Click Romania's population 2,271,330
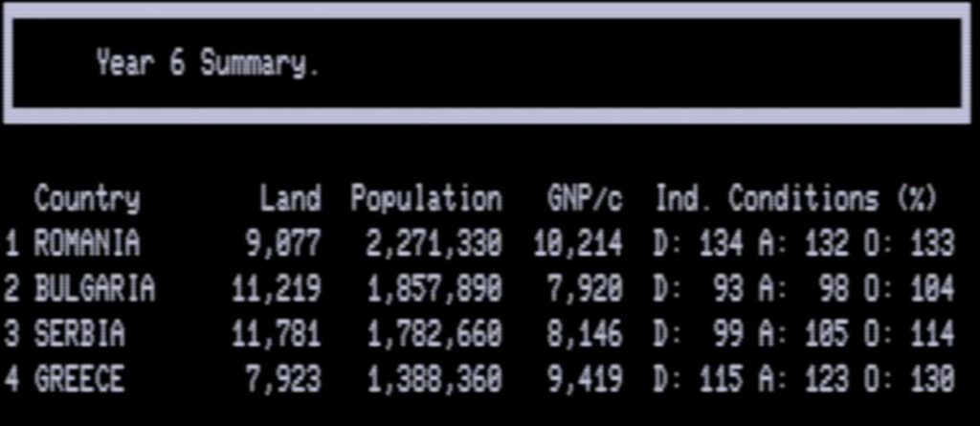 click(x=434, y=244)
